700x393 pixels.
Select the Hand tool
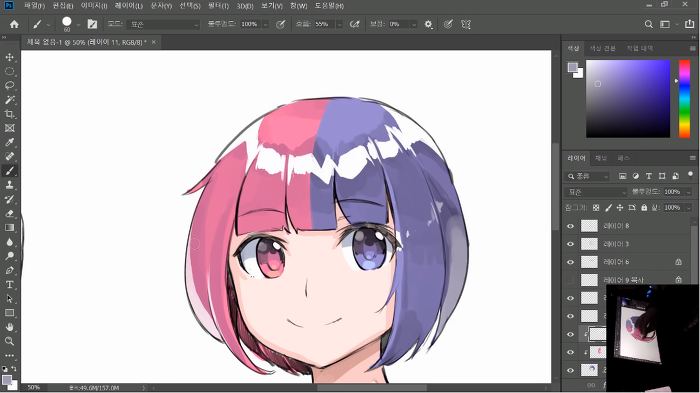[9, 327]
